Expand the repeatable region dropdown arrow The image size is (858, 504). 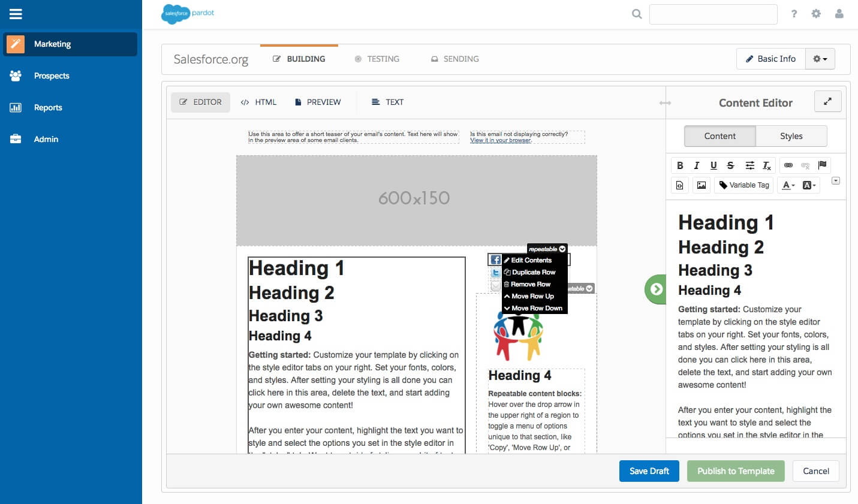[x=562, y=249]
